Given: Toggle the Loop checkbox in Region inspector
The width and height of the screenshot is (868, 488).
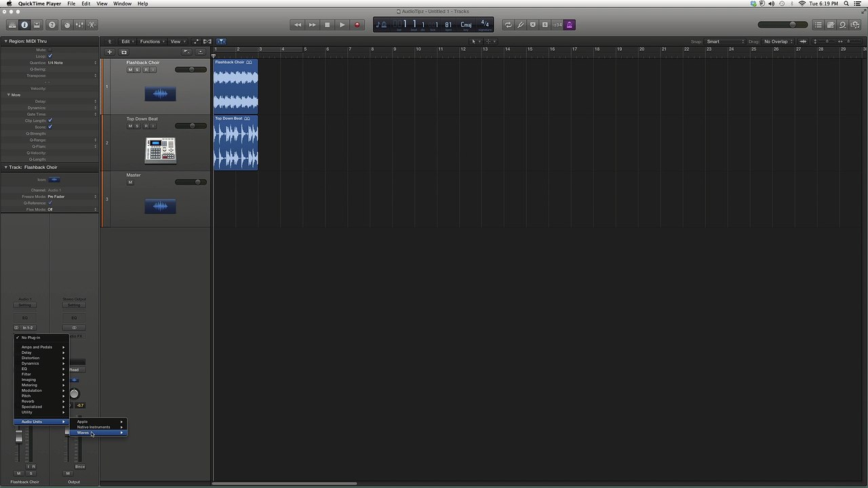Looking at the screenshot, I should point(50,56).
